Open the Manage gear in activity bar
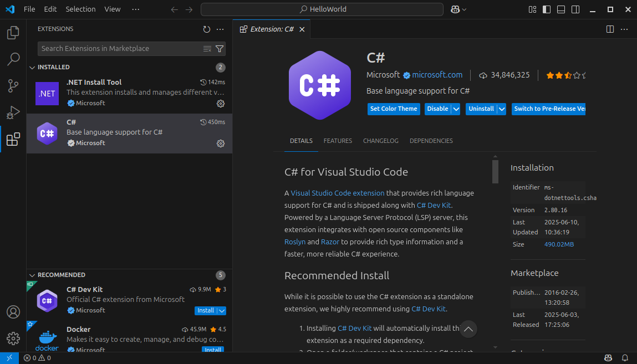637x364 pixels. [13, 339]
